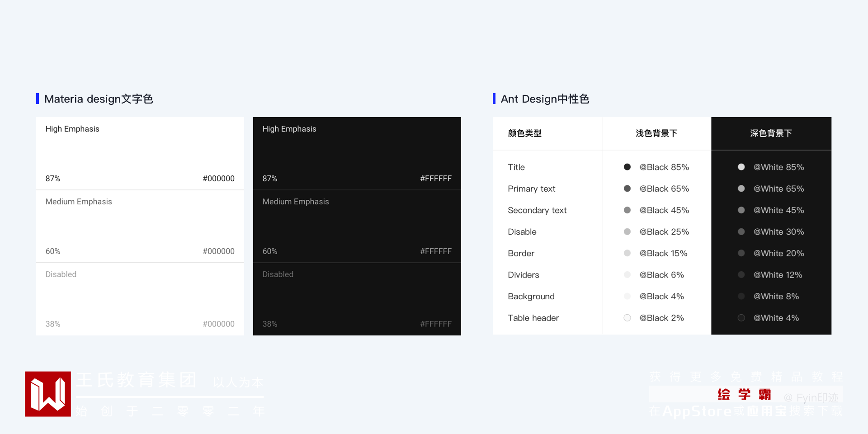Select the "Disabled" label in the light card
This screenshot has height=434, width=868.
61,274
